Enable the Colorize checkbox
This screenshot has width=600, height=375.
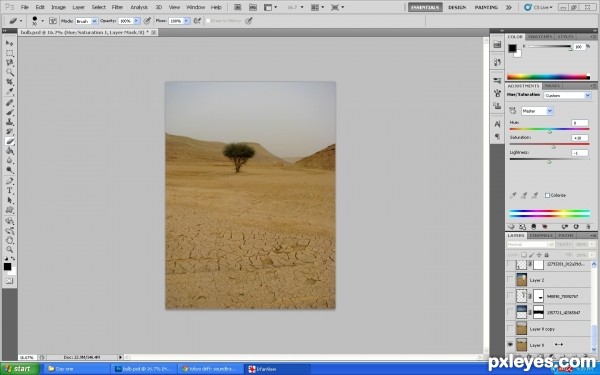point(547,195)
